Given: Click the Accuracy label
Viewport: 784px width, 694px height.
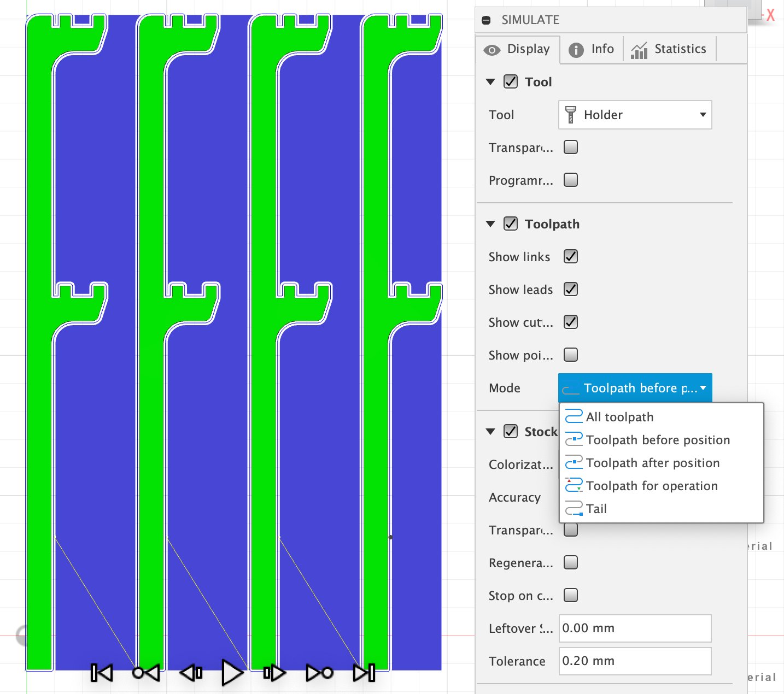Looking at the screenshot, I should tap(514, 498).
